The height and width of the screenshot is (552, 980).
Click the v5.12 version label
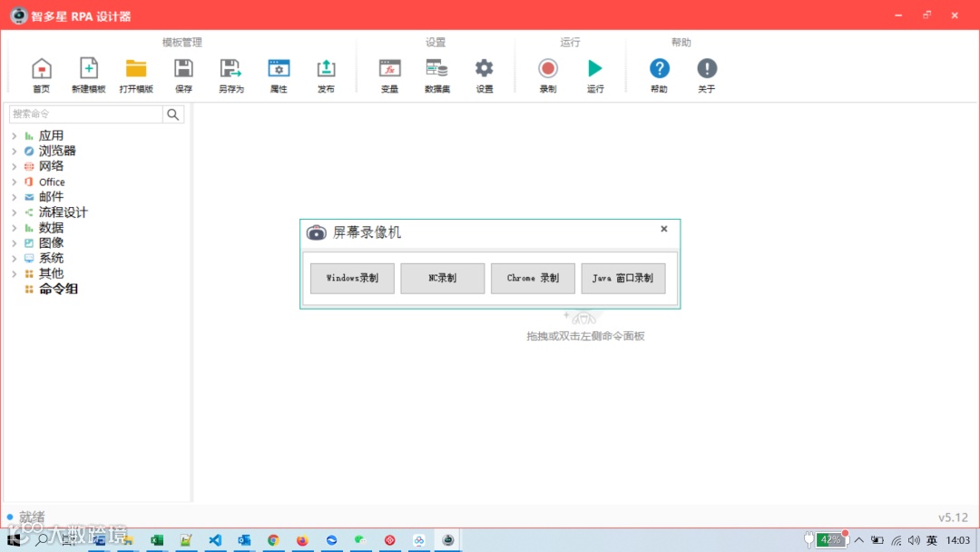point(953,517)
